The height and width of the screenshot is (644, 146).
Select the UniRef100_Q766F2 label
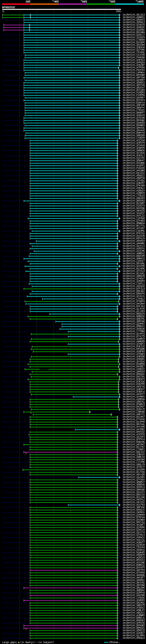pos(133,344)
